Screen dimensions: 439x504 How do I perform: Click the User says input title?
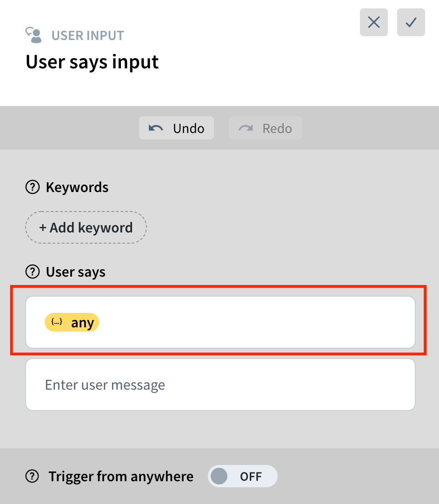click(92, 62)
